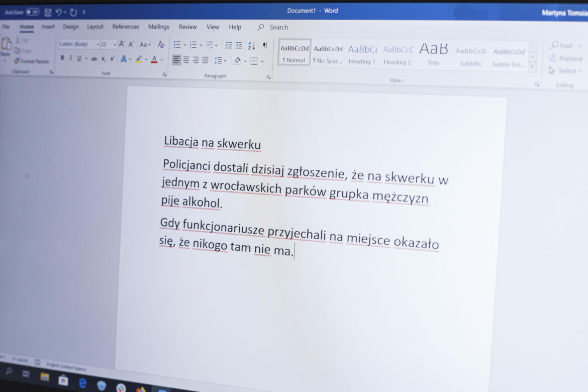
Task: Clear all formatting with eraser A icon
Action: (x=161, y=45)
